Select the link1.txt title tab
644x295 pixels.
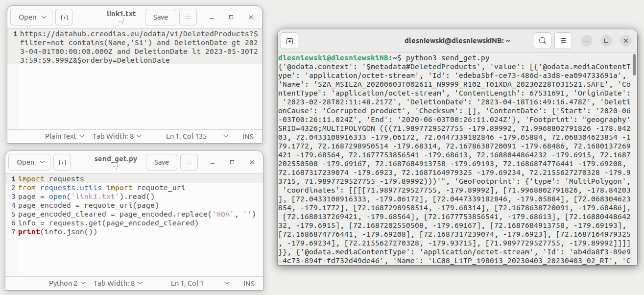point(122,13)
